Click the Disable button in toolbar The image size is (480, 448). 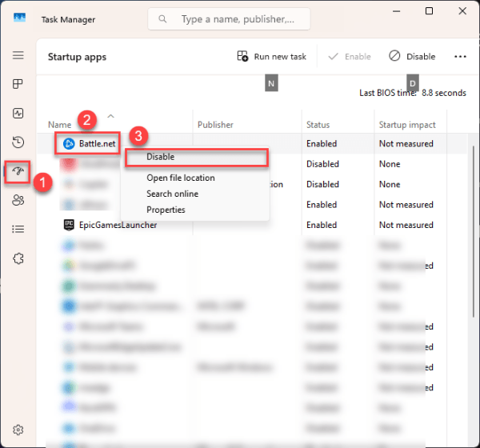pyautogui.click(x=413, y=57)
